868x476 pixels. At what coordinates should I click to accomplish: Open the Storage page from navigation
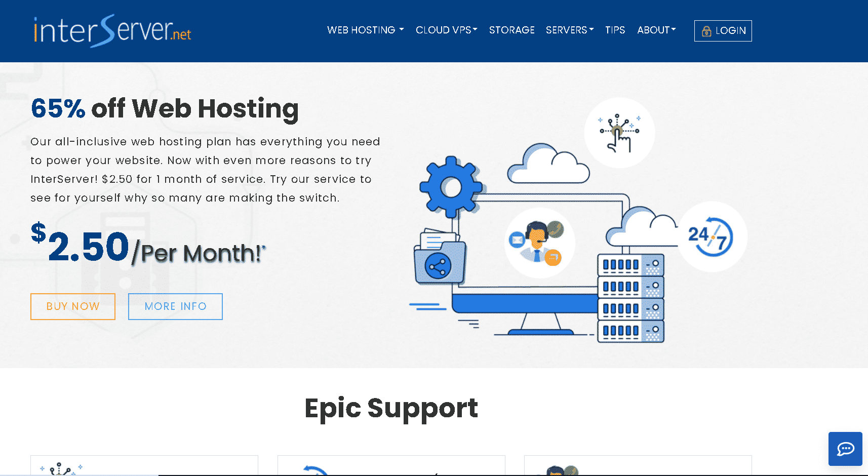pos(511,30)
